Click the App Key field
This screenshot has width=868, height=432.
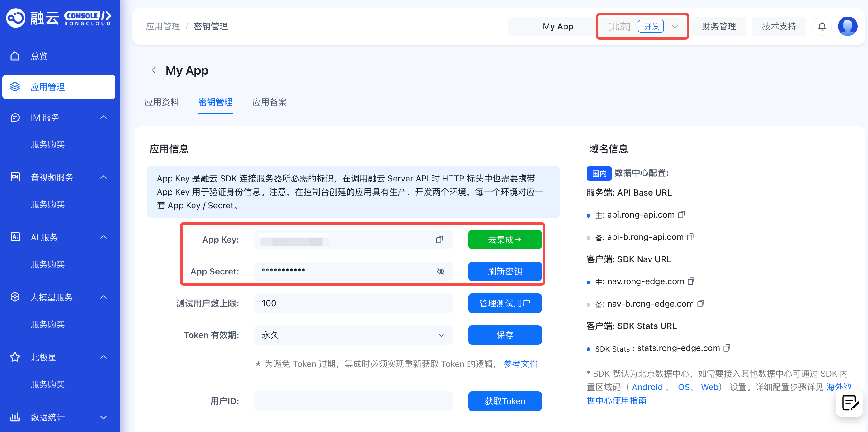353,240
